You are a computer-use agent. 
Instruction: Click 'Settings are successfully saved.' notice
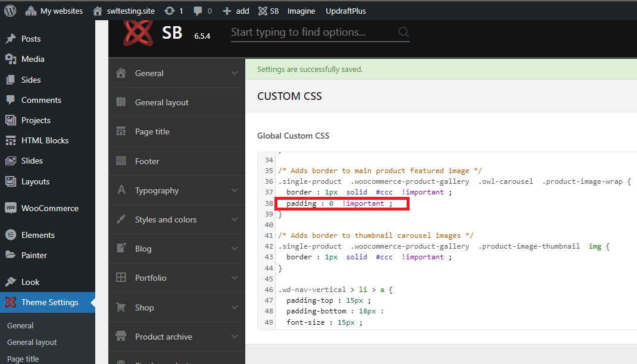point(310,70)
